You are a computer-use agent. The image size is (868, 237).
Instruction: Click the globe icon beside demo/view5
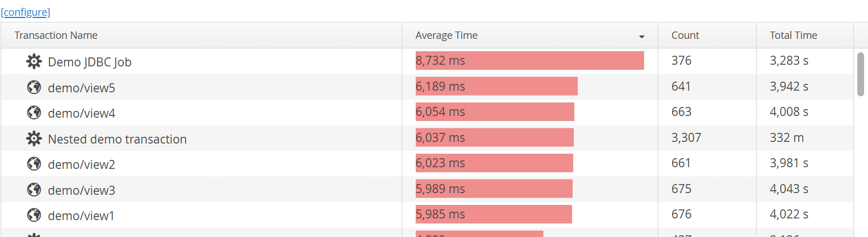[34, 87]
